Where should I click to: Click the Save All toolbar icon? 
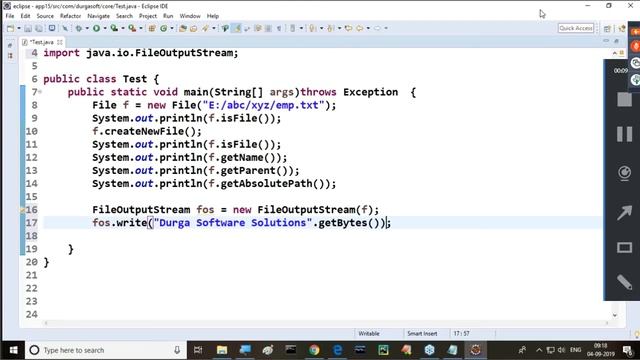click(39, 28)
